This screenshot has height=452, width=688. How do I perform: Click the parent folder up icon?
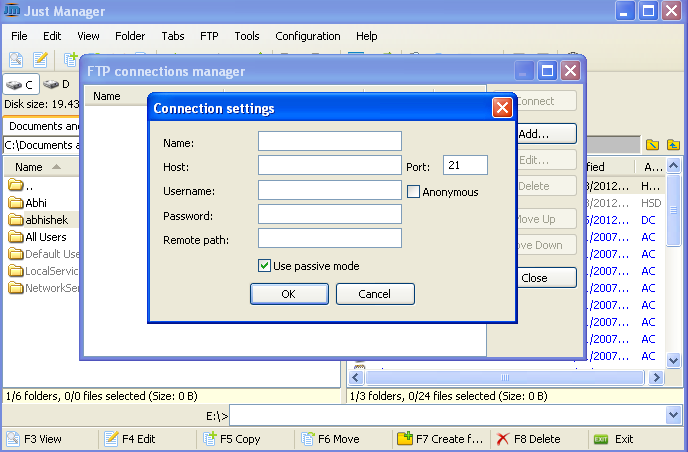[x=674, y=145]
